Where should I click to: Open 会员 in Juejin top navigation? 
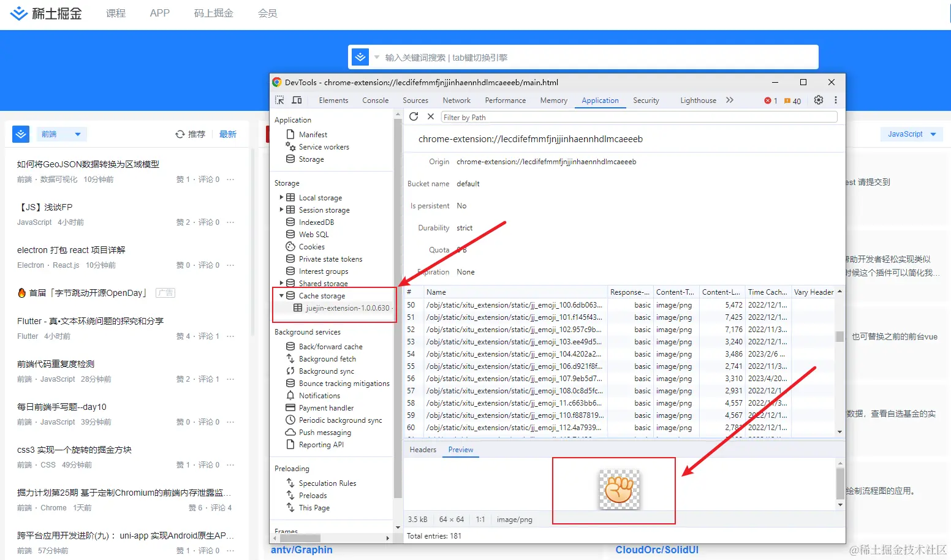pyautogui.click(x=267, y=13)
